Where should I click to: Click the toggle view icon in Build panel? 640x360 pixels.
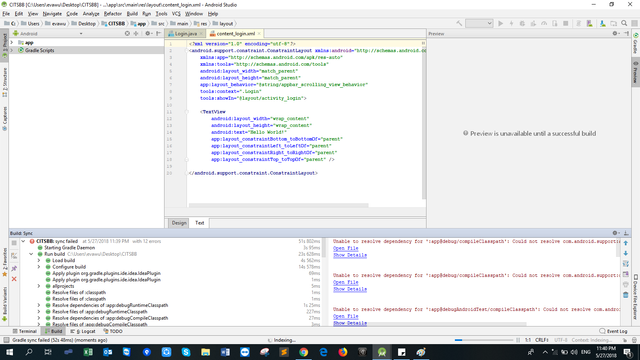pos(14,256)
